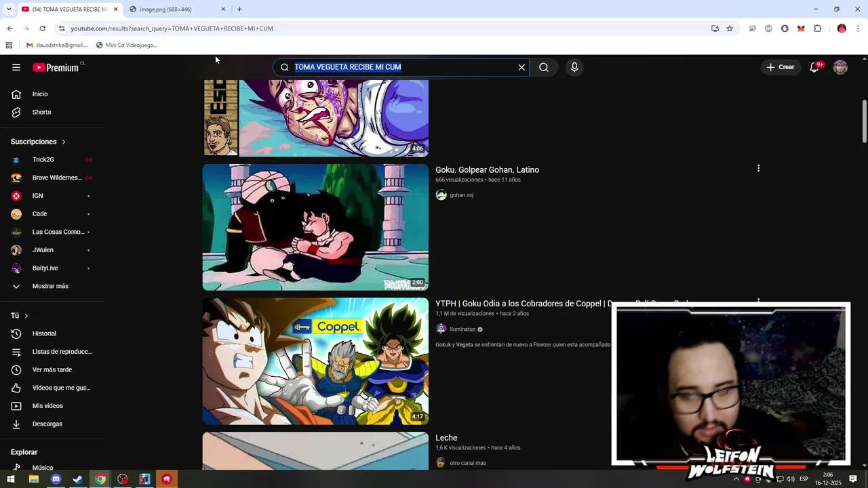Viewport: 868px width, 488px height.
Task: Open the Crear upload menu
Action: click(781, 67)
